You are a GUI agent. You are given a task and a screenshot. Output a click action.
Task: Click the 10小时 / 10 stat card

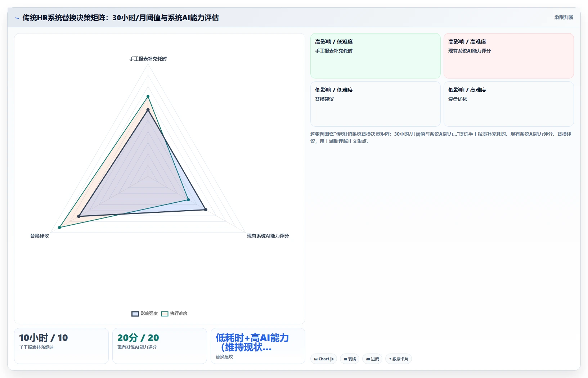tap(61, 346)
